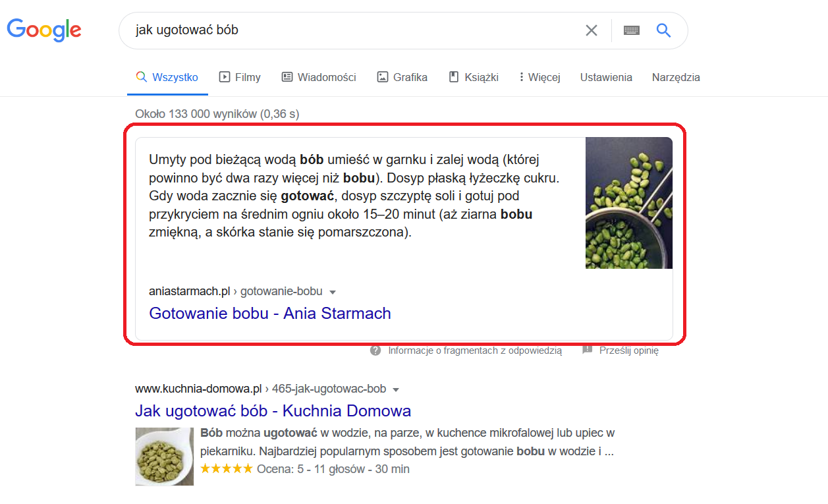Open the on-screen keyboard icon

pyautogui.click(x=630, y=30)
